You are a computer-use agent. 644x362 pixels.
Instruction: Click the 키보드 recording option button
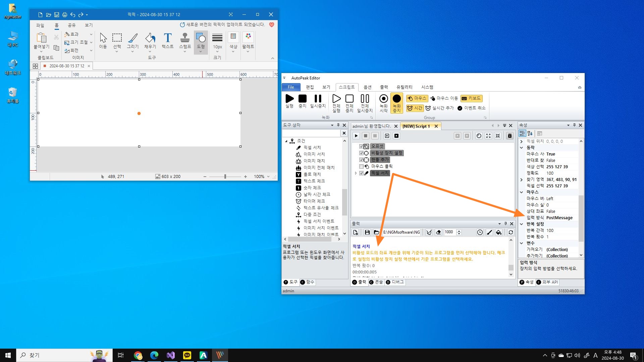[471, 98]
